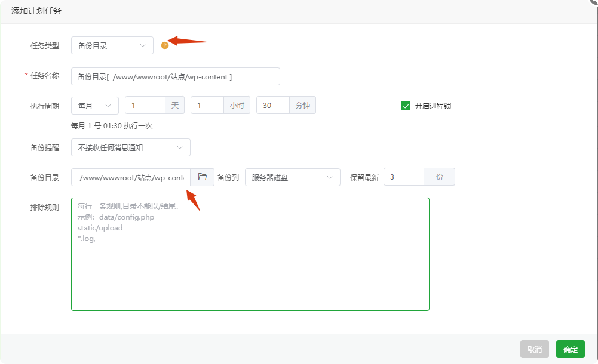Click the day number input before 天
This screenshot has width=598, height=364.
pyautogui.click(x=145, y=106)
